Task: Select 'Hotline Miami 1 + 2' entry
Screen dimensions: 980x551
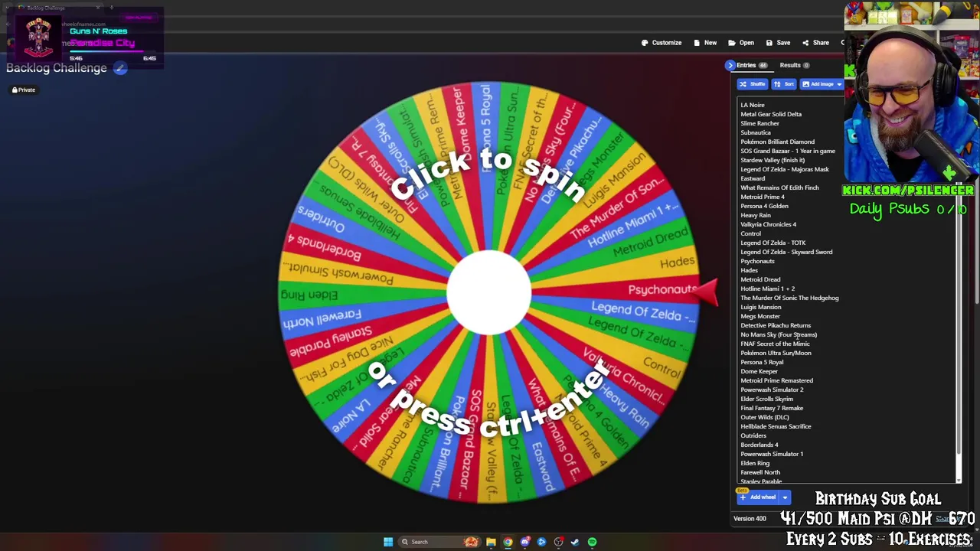Action: [767, 289]
